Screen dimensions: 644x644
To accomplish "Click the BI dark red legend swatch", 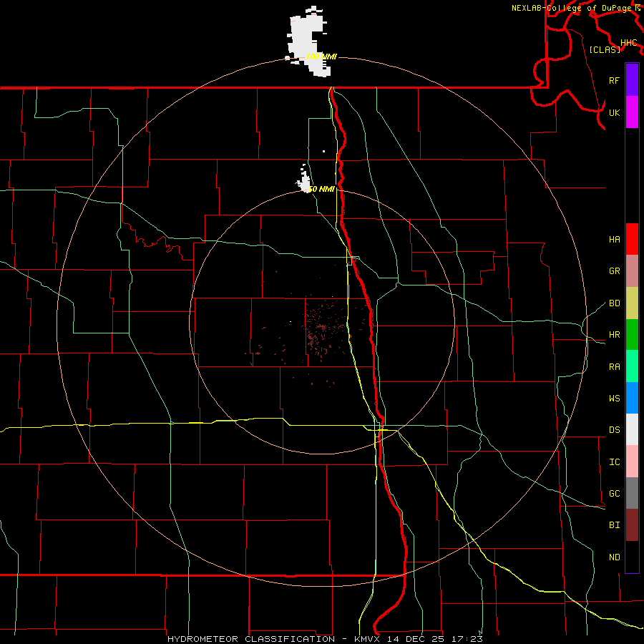I will 632,525.
